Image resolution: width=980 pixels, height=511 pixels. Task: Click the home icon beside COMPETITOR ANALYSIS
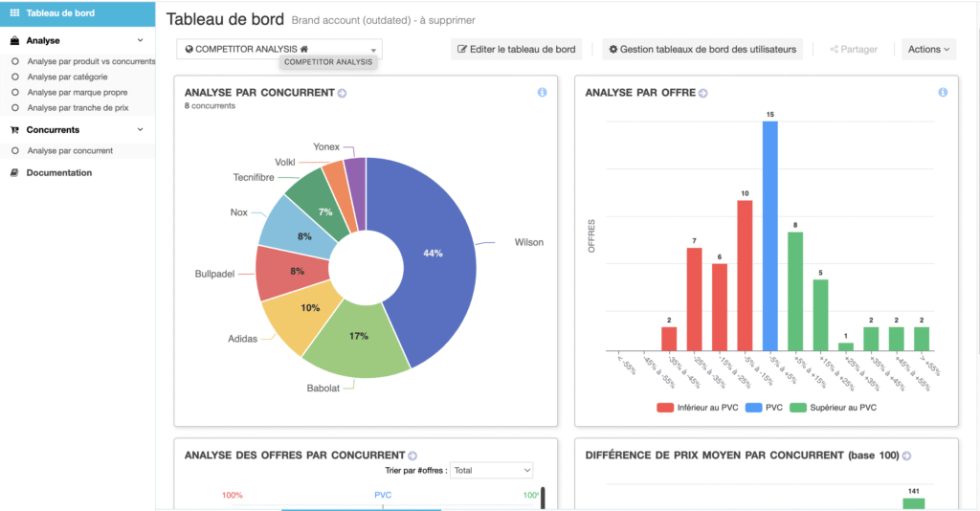tap(304, 49)
